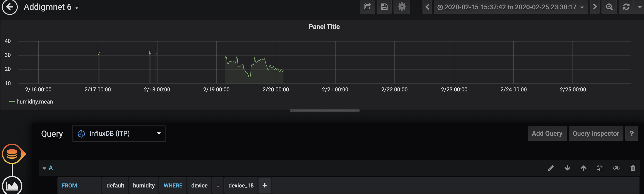Hide query A with eye icon
This screenshot has height=194, width=644.
[616, 168]
